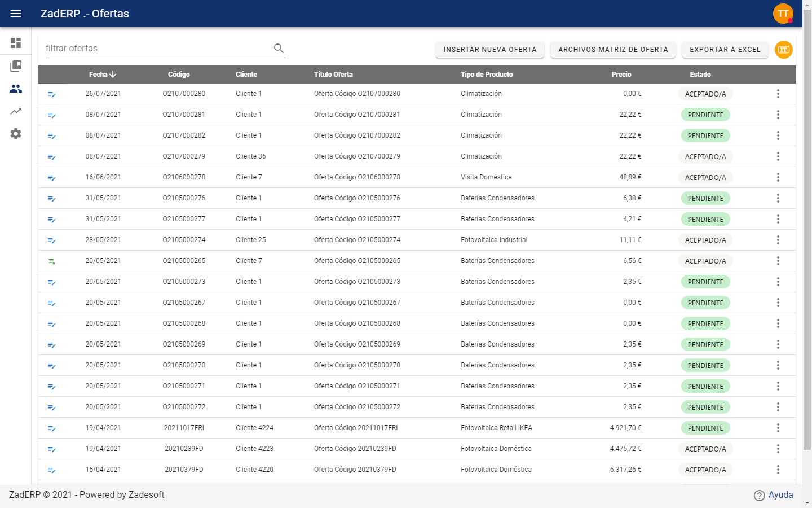
Task: Open the Ayuda help link
Action: tap(780, 495)
